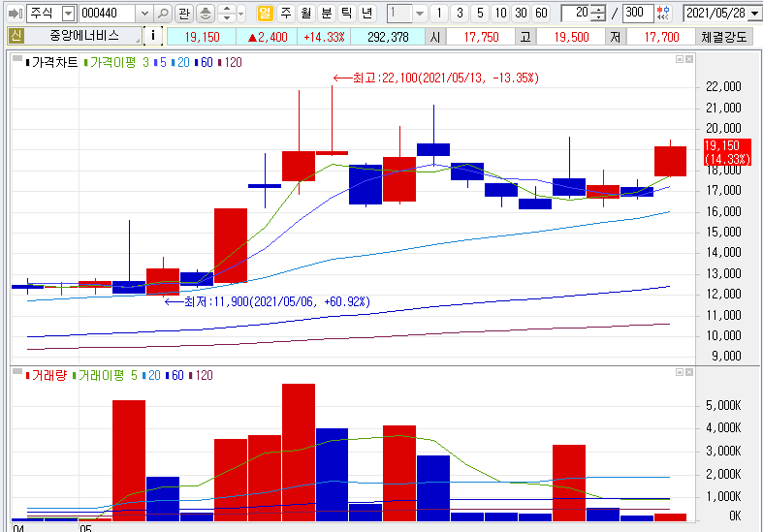The image size is (763, 532).
Task: Click the 05 month marker on time axis
Action: coord(85,528)
